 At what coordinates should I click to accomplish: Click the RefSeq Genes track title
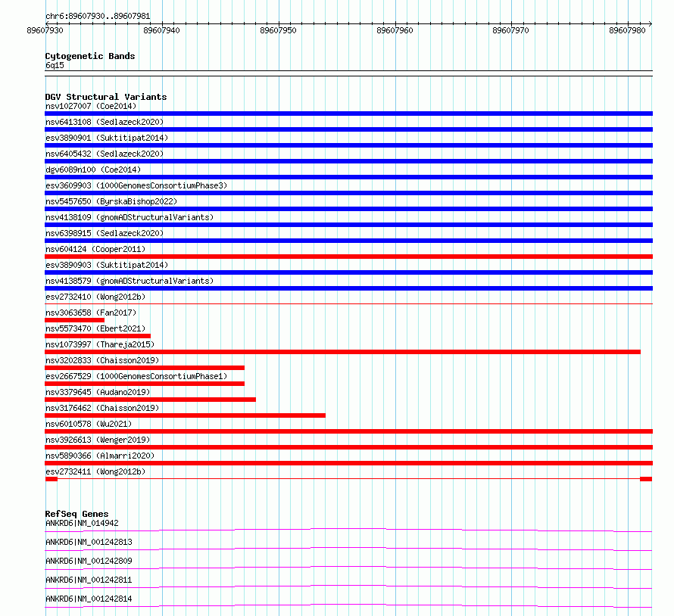pyautogui.click(x=77, y=514)
